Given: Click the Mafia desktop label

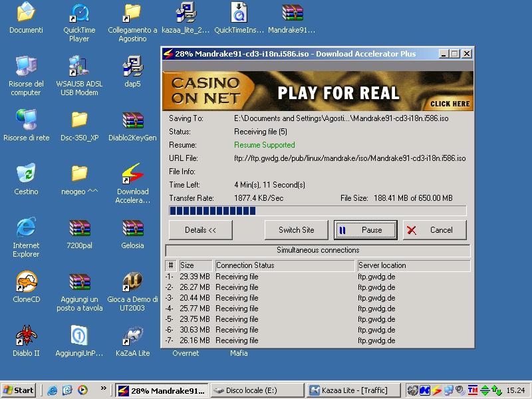Looking at the screenshot, I should pos(239,353).
